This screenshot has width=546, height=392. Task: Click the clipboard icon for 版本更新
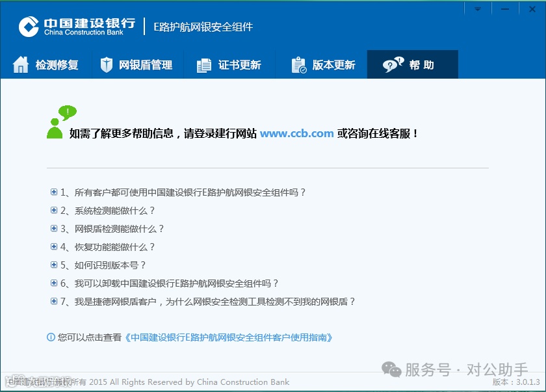coord(299,65)
